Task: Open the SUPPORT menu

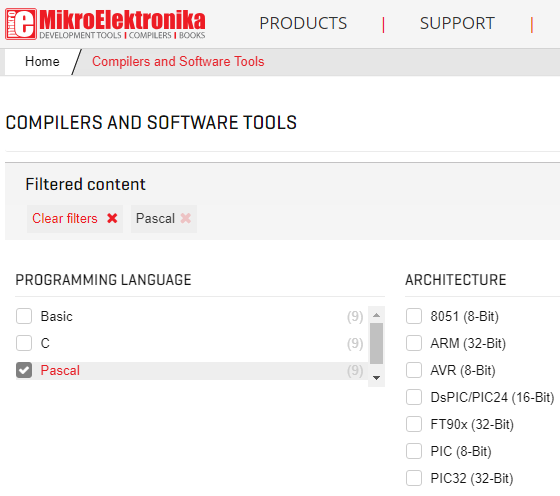Action: click(457, 24)
